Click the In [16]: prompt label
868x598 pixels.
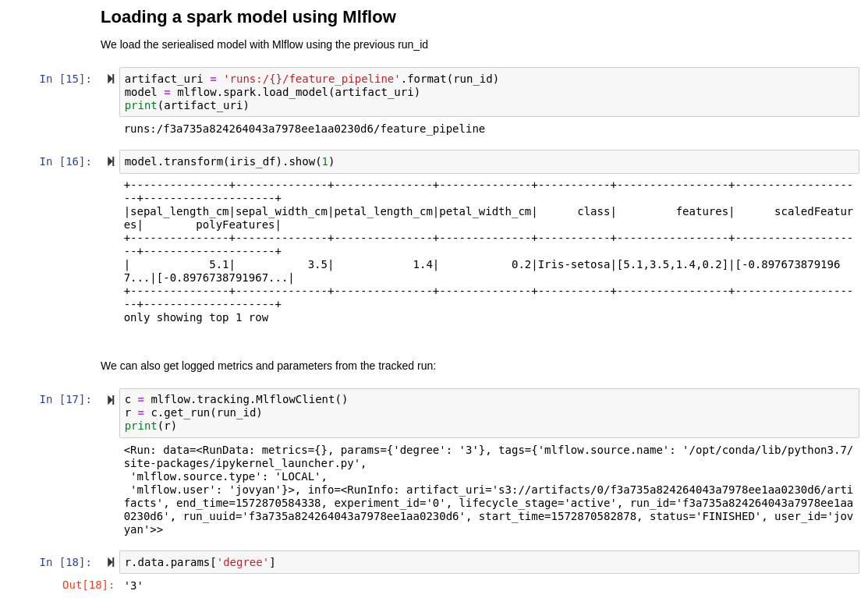tap(66, 161)
